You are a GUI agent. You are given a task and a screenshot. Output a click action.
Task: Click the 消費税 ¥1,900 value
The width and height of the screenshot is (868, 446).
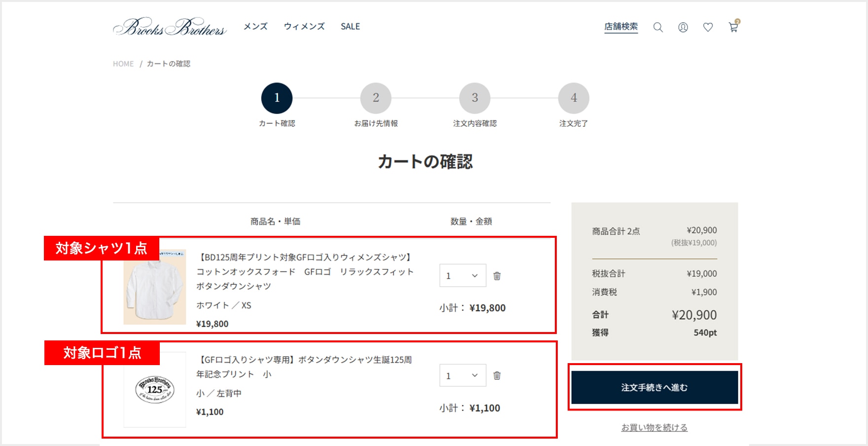704,292
